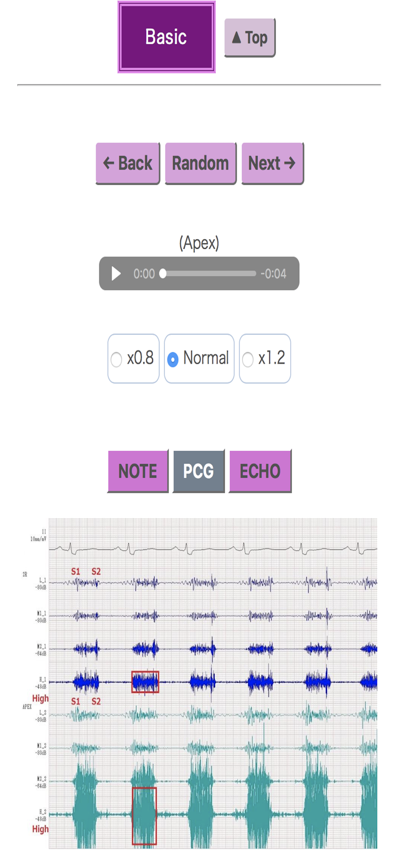401x868 pixels.
Task: Go to the previous sound with Back
Action: point(128,164)
